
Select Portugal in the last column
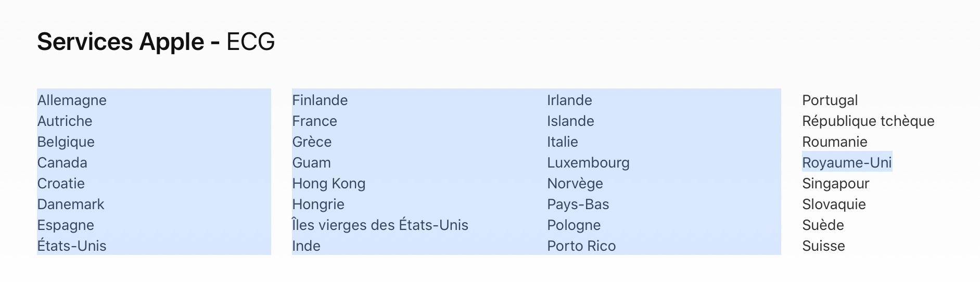pos(830,100)
